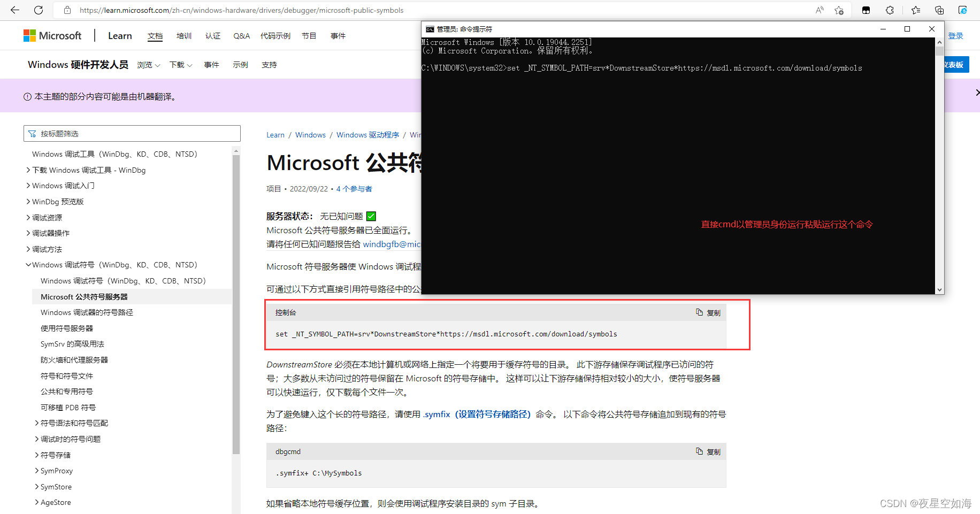Click the 按标题筛选 filter box
The image size is (980, 514).
point(132,133)
